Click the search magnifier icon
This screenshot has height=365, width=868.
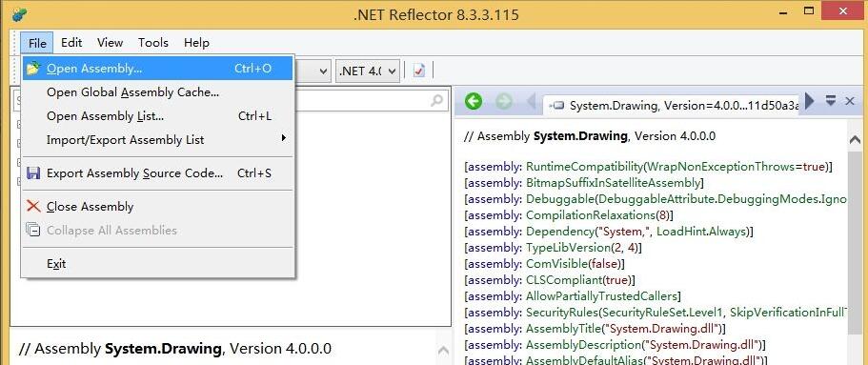pos(436,101)
